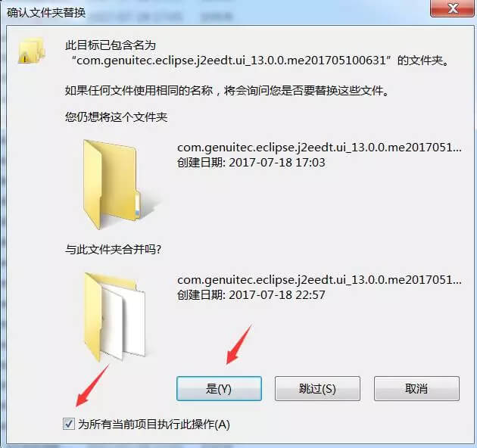The image size is (477, 448).
Task: Click the 此目标已包含名为 message line
Action: pyautogui.click(x=111, y=45)
